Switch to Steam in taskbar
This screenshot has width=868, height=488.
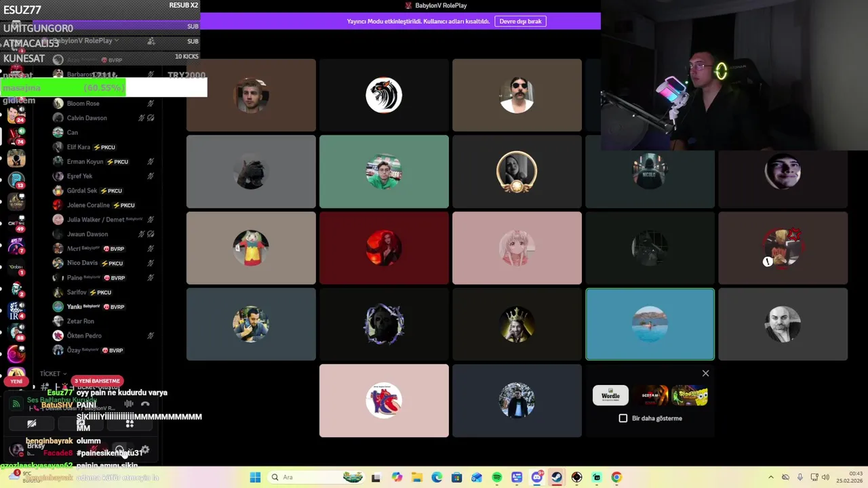coord(557,477)
